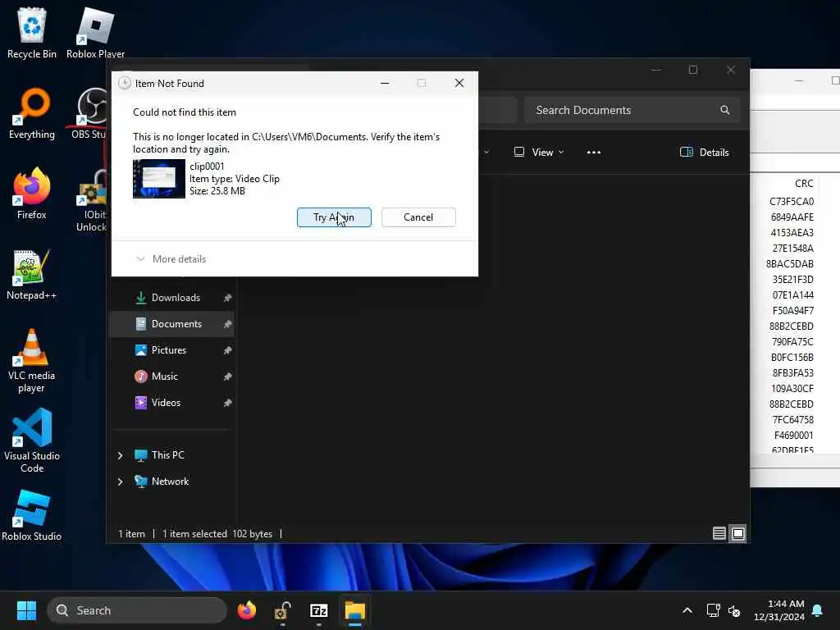840x630 pixels.
Task: Open Roblox Studio desktop shortcut
Action: tap(32, 515)
